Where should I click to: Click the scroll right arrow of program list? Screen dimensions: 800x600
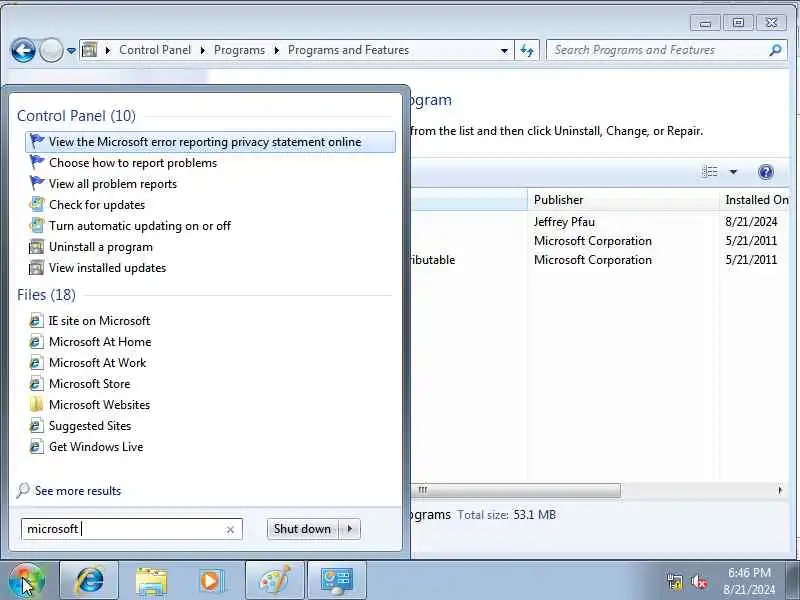pos(780,490)
